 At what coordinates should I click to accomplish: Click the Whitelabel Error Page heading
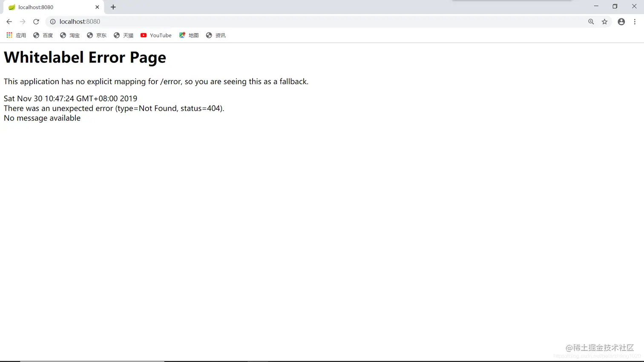point(85,57)
